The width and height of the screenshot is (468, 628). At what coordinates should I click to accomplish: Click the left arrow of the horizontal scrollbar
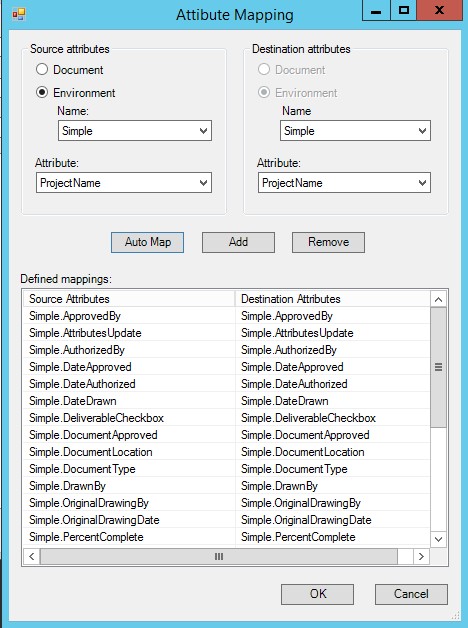pos(32,556)
